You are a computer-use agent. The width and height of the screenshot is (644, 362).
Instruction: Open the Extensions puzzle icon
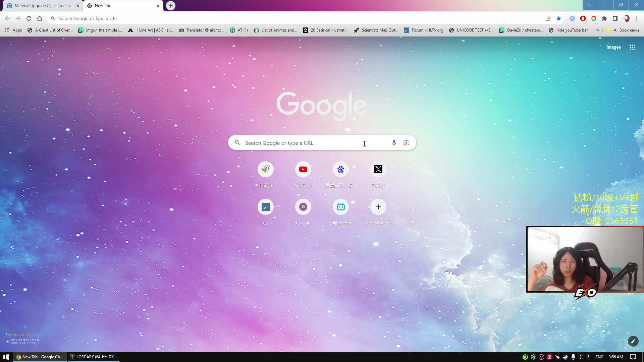[604, 19]
